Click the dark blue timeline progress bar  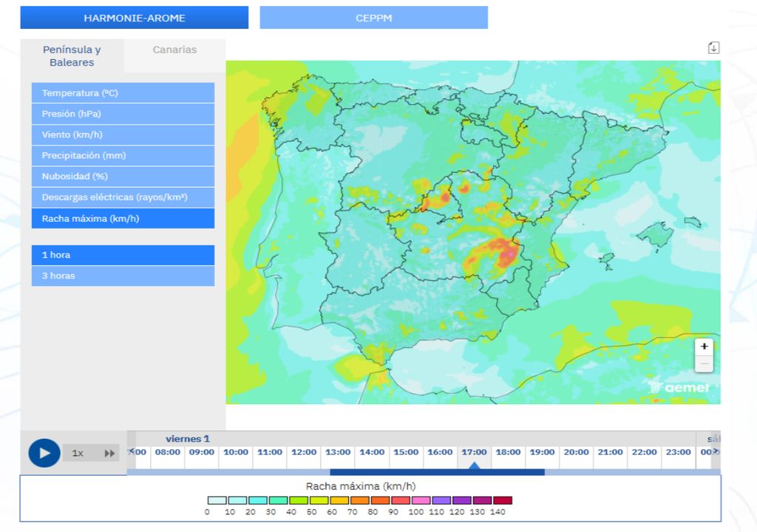pyautogui.click(x=438, y=471)
